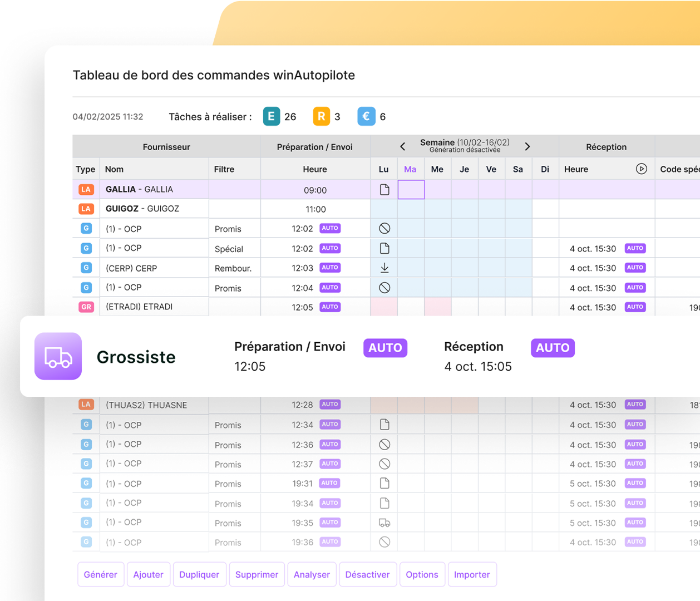Screen dimensions: 700x601
Task: Open the Options button
Action: (422, 575)
